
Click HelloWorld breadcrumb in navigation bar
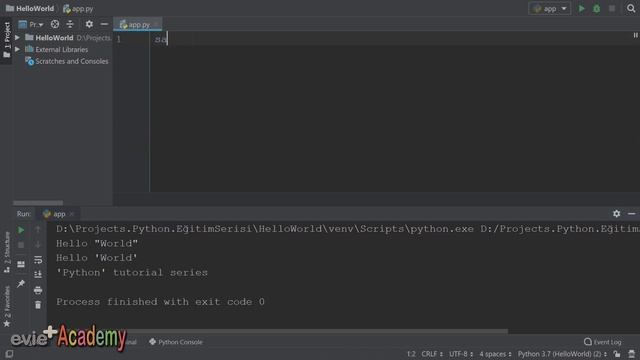click(30, 8)
